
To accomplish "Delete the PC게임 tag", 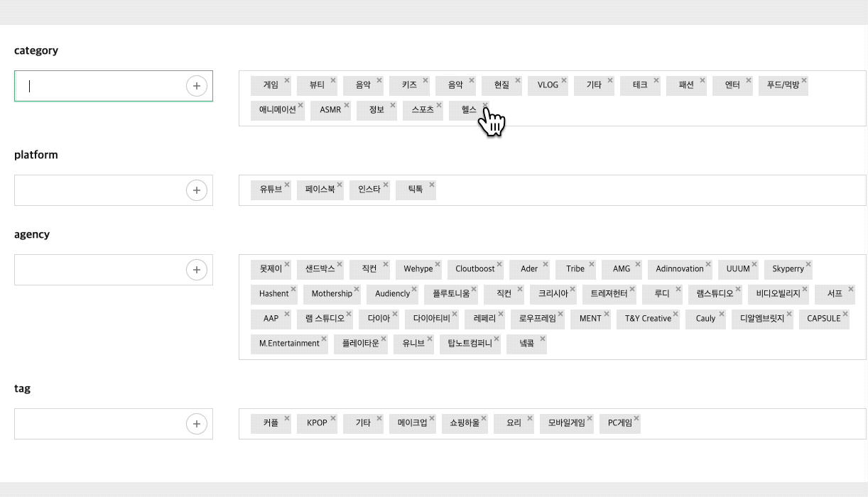I will (x=636, y=417).
